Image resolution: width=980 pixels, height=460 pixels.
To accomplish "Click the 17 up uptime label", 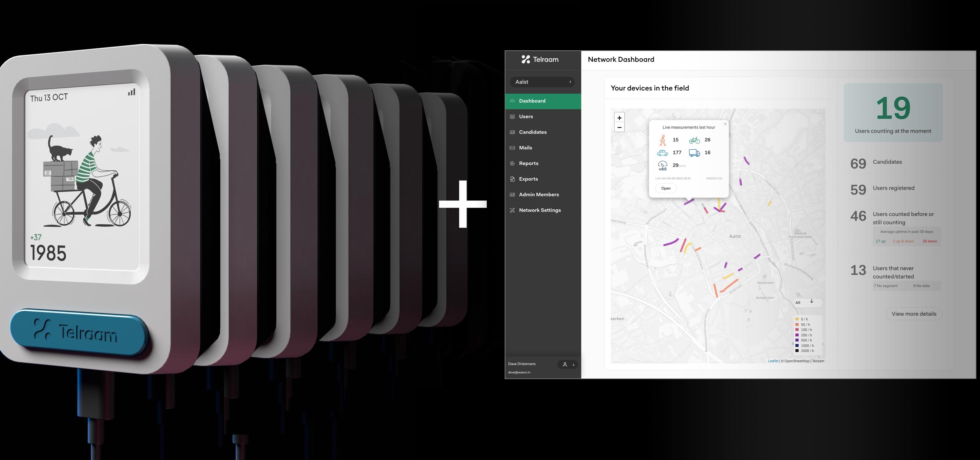I will pos(880,241).
